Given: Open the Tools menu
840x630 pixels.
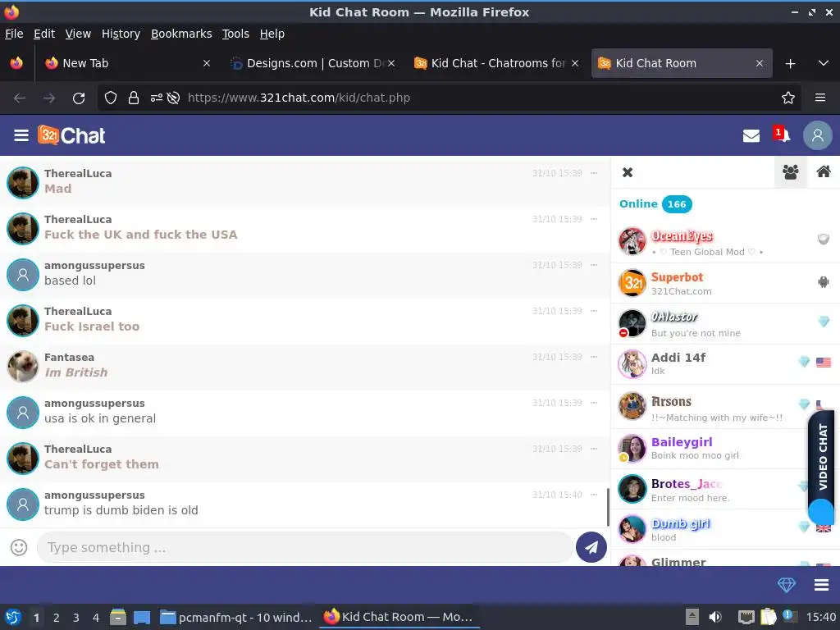Looking at the screenshot, I should [x=235, y=34].
